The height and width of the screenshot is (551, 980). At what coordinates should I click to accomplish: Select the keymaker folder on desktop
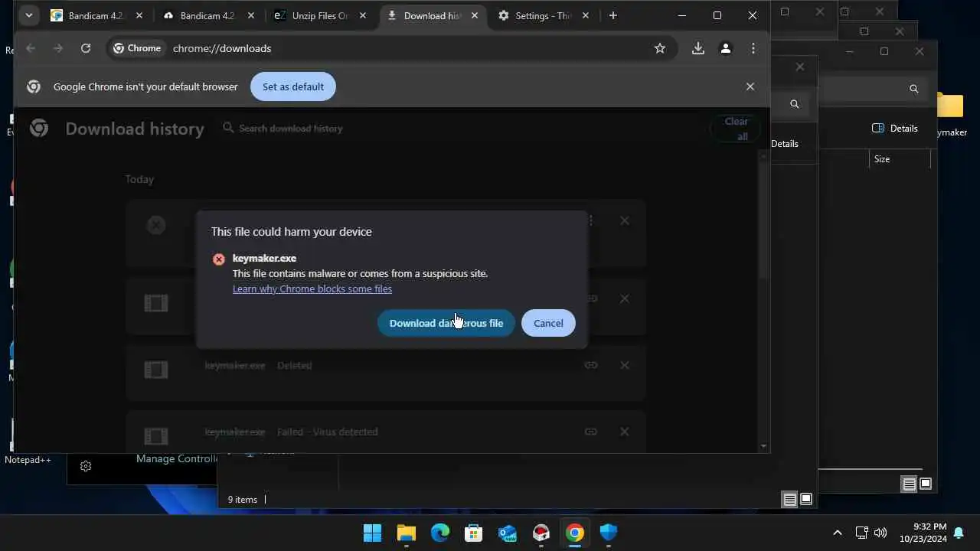click(951, 115)
